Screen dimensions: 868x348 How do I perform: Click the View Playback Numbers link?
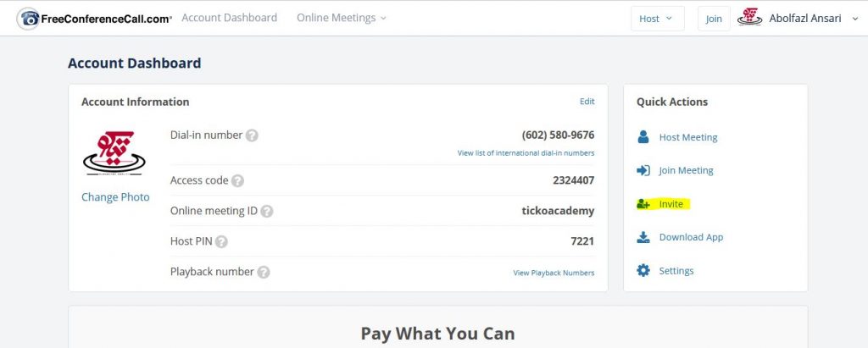click(x=554, y=273)
